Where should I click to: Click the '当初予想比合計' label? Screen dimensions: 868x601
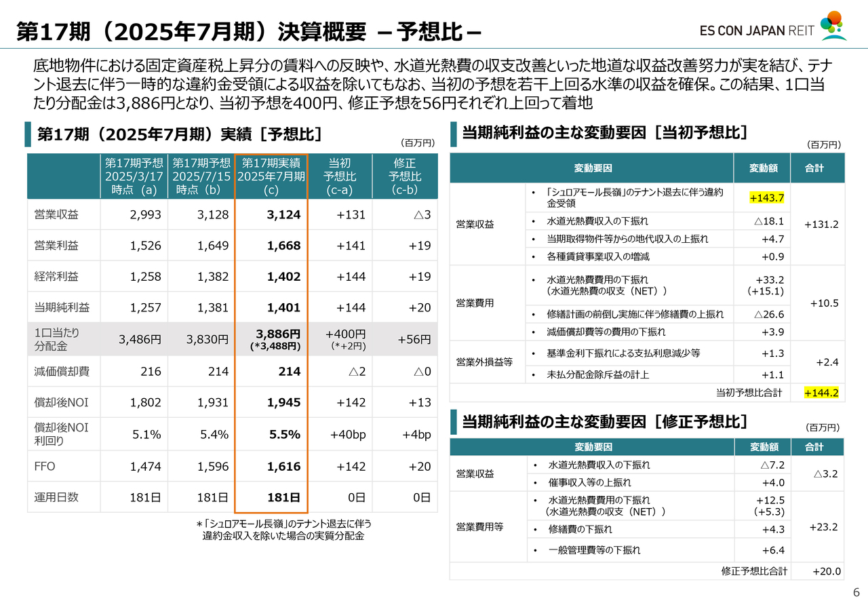click(x=749, y=393)
